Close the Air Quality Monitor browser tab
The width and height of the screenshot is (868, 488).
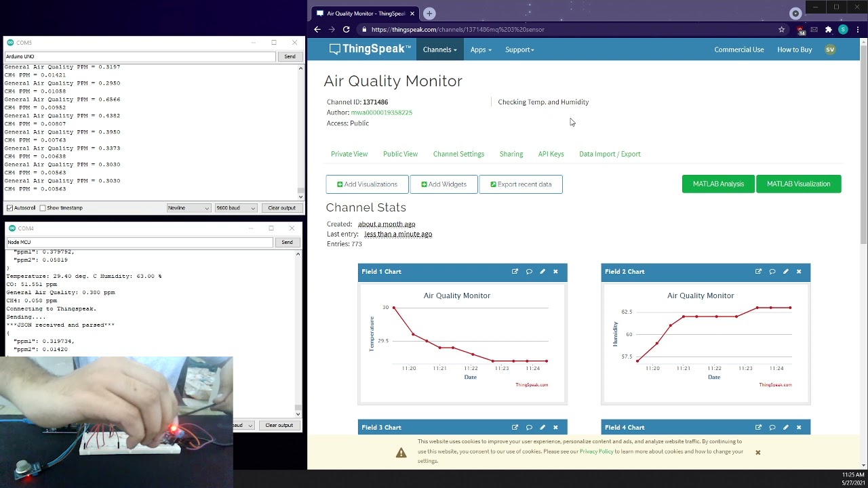coord(412,14)
